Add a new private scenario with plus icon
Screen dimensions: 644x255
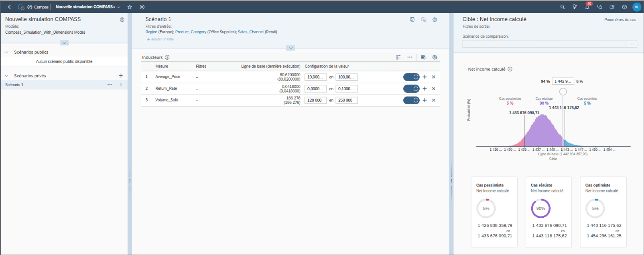[x=121, y=76]
